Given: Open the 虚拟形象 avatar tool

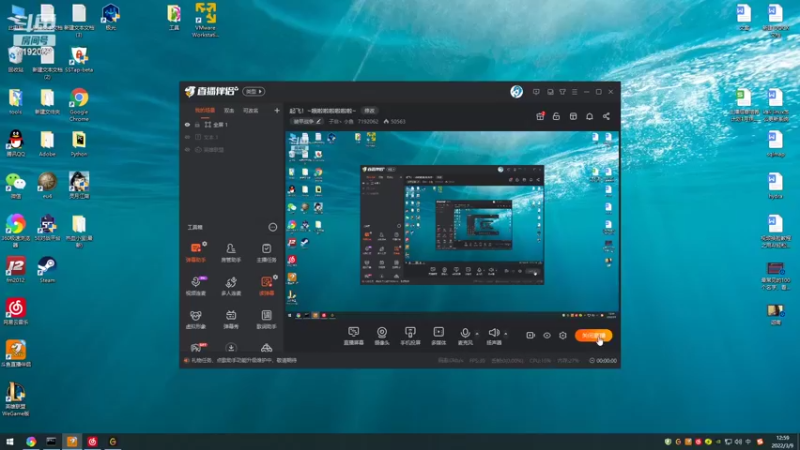Looking at the screenshot, I should (x=195, y=319).
